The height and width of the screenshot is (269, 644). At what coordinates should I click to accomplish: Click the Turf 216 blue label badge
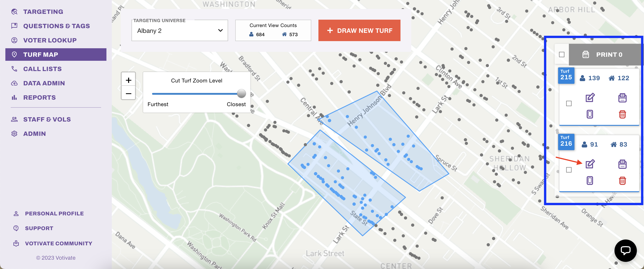[x=566, y=142]
